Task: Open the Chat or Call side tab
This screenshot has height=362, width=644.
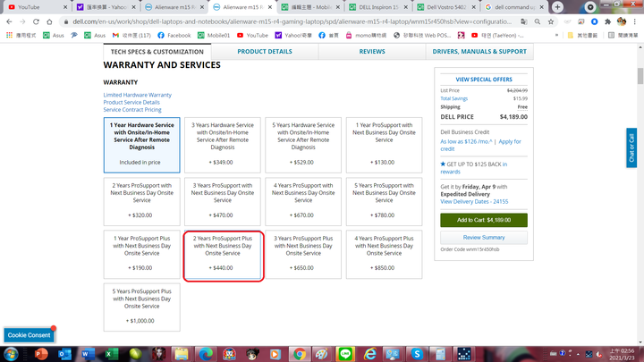Action: (631, 147)
